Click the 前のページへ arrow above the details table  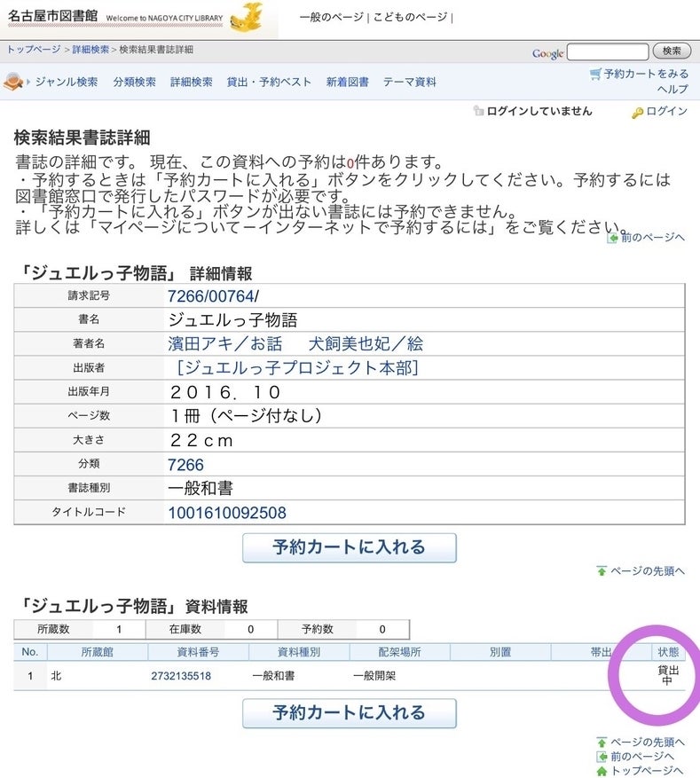[612, 238]
